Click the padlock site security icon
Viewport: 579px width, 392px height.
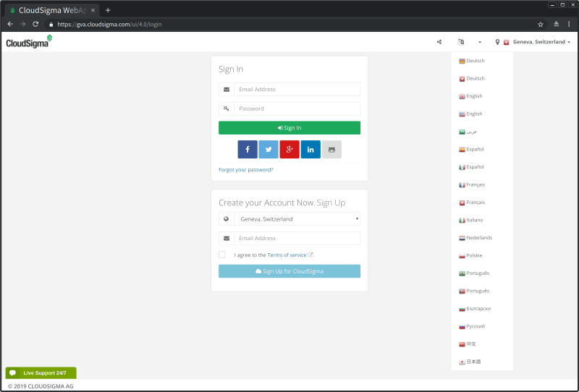51,25
